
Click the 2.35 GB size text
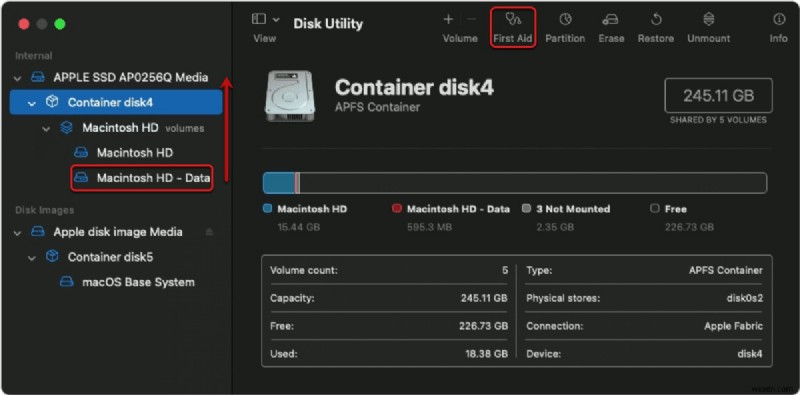555,227
